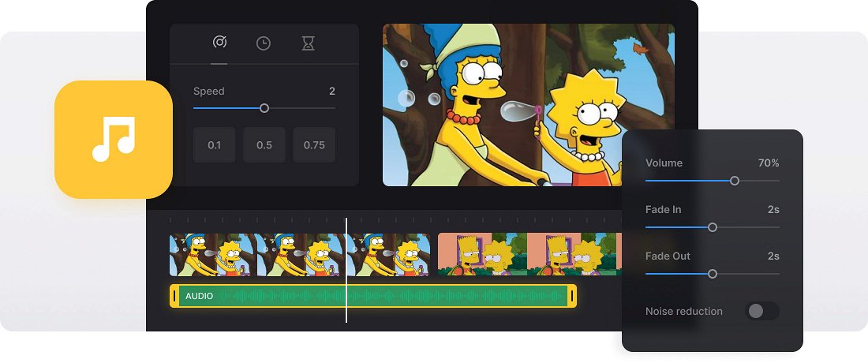Click the audio clip's right trim handle
This screenshot has width=868, height=363.
(572, 296)
